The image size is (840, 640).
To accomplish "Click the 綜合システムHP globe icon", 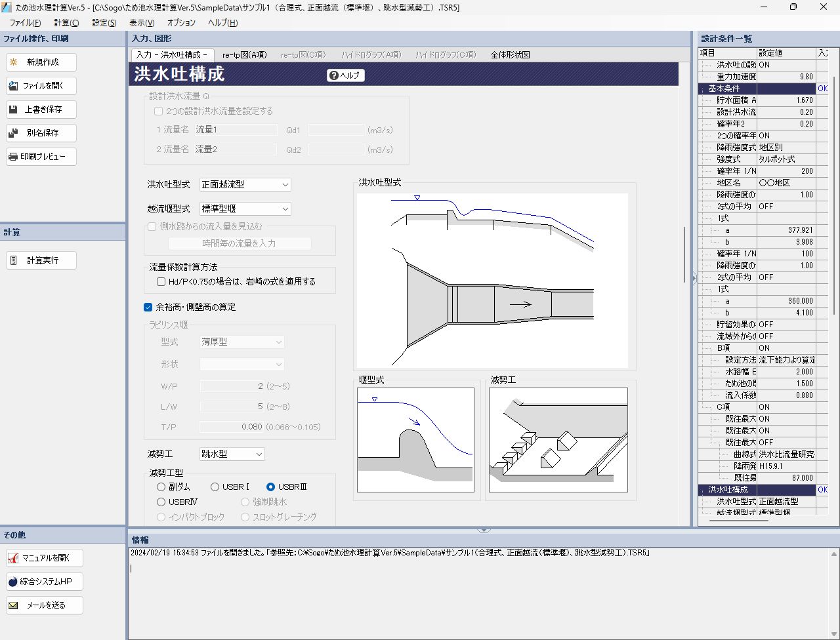I will 13,582.
